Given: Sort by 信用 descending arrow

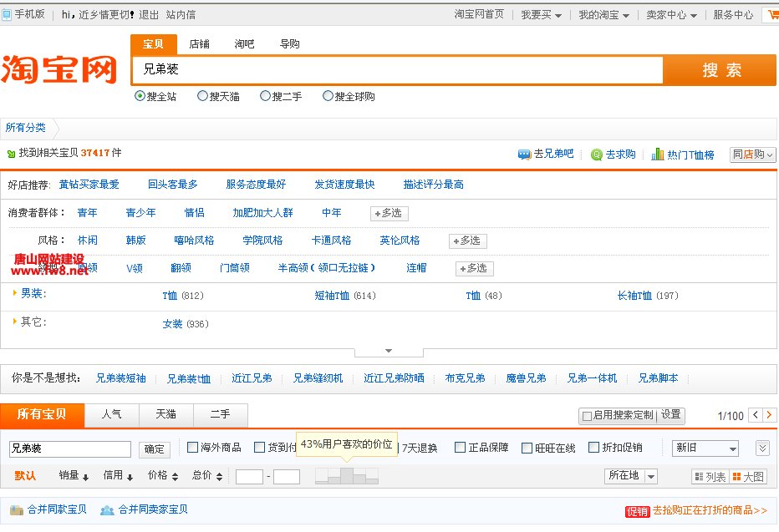Looking at the screenshot, I should click(x=130, y=477).
